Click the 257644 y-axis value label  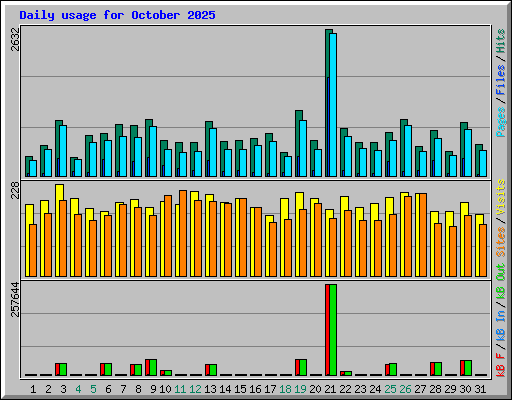point(15,299)
